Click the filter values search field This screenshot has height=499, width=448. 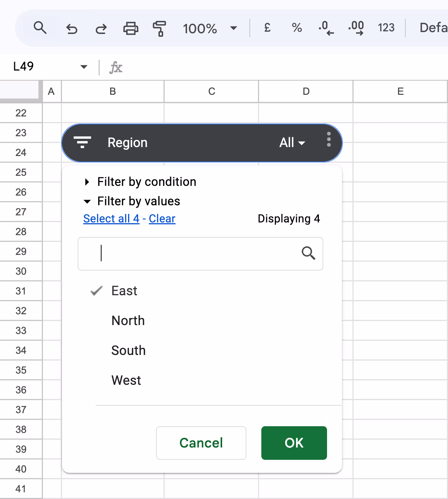200,254
